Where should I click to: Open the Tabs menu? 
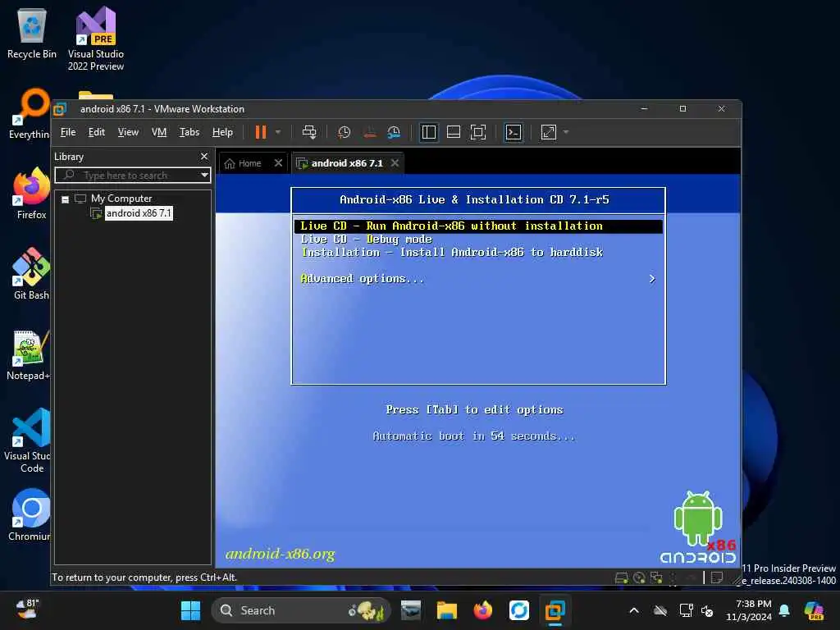[x=189, y=132]
